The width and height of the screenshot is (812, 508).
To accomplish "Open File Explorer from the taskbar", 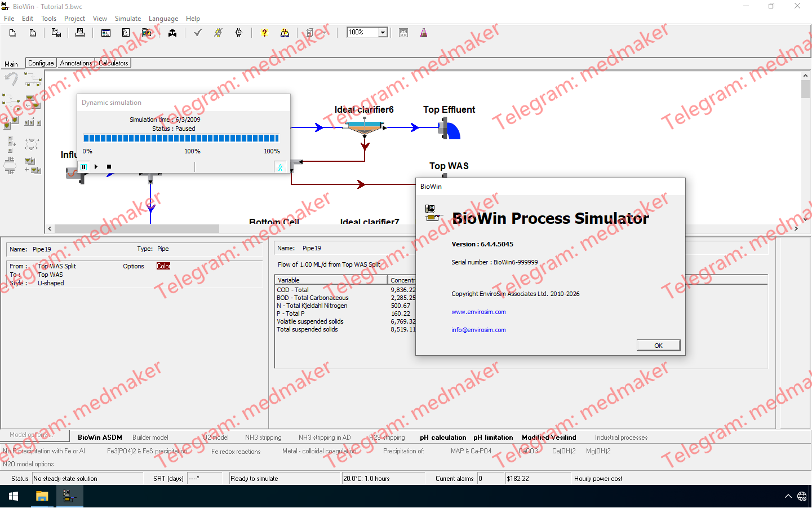I will pos(42,497).
